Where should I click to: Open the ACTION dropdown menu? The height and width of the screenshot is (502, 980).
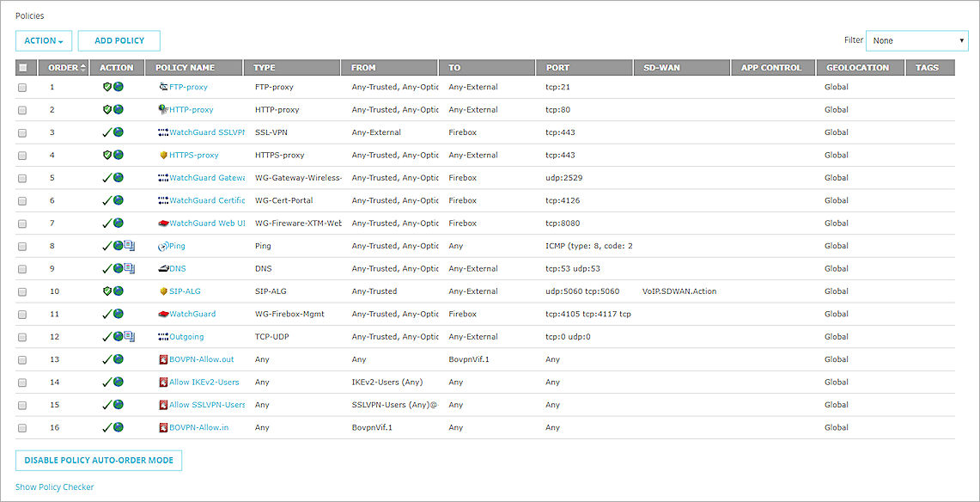(43, 40)
